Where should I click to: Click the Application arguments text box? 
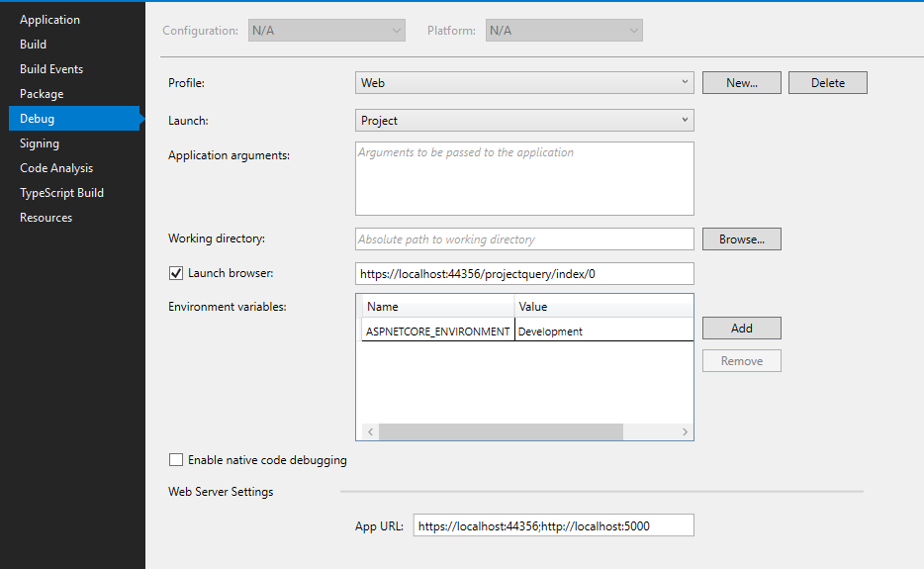pyautogui.click(x=524, y=179)
